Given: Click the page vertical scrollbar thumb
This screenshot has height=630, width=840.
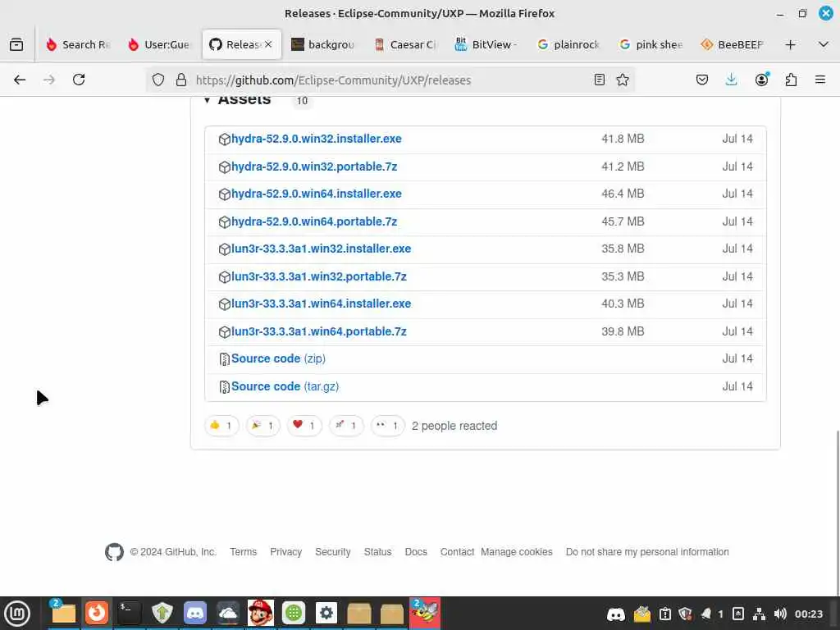Looking at the screenshot, I should pos(837,512).
